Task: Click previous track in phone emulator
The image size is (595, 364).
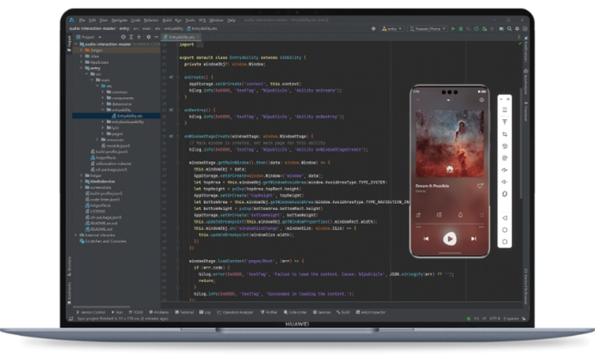Action: click(x=426, y=239)
